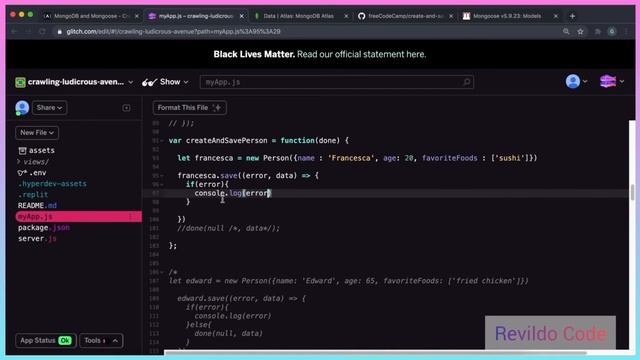The height and width of the screenshot is (360, 640).
Task: Go forward in browser history
Action: pyautogui.click(x=28, y=31)
